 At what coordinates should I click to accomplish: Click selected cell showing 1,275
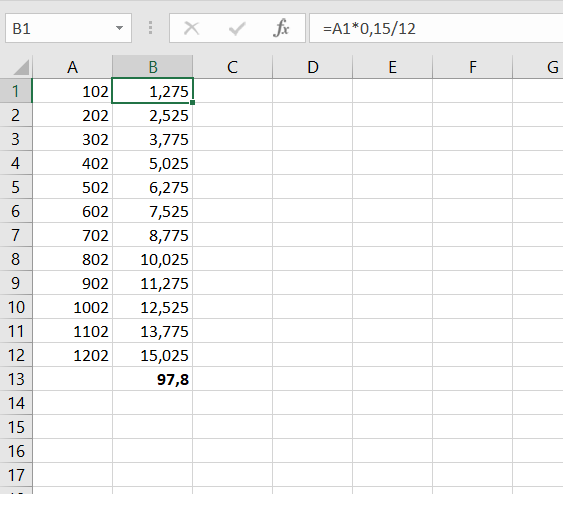tap(153, 91)
